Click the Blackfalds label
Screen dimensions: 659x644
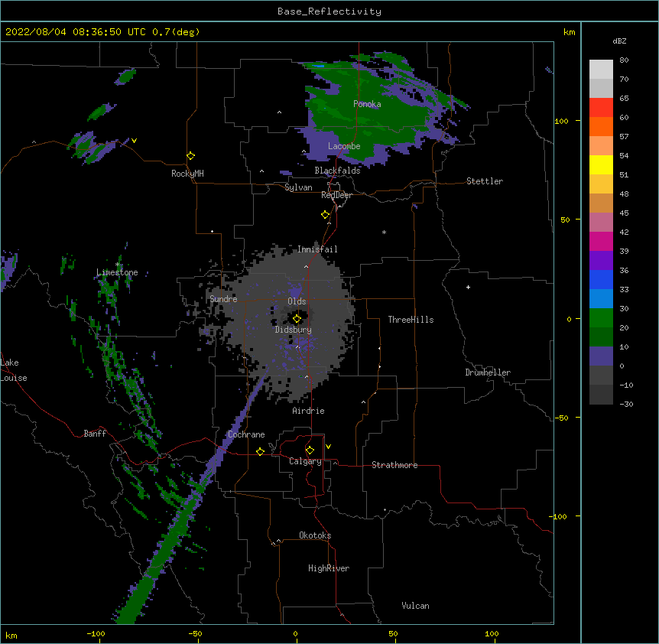[337, 171]
